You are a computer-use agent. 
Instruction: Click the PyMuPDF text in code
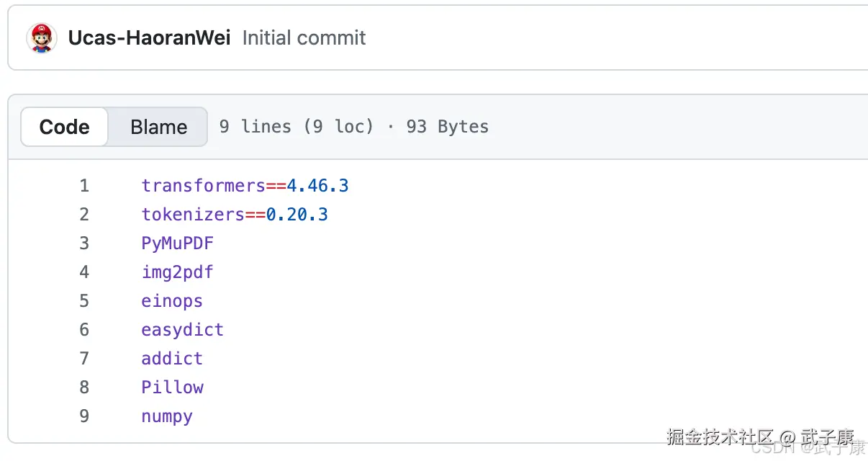(177, 243)
